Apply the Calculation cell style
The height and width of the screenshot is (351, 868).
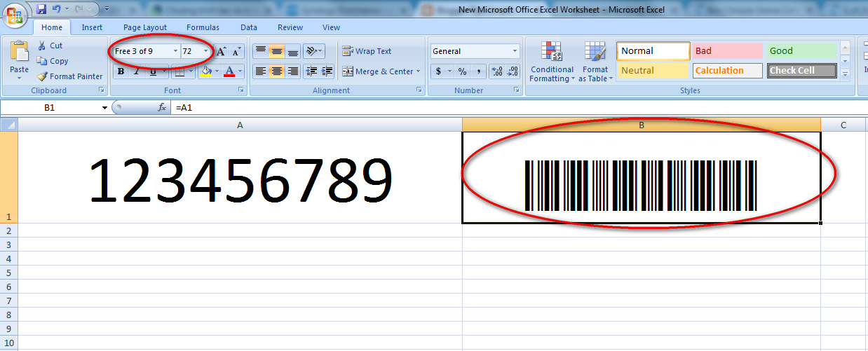pyautogui.click(x=727, y=71)
